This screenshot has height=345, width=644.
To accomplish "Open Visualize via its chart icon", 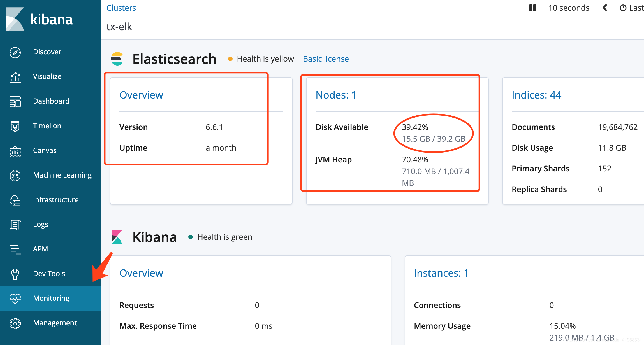I will pos(15,77).
